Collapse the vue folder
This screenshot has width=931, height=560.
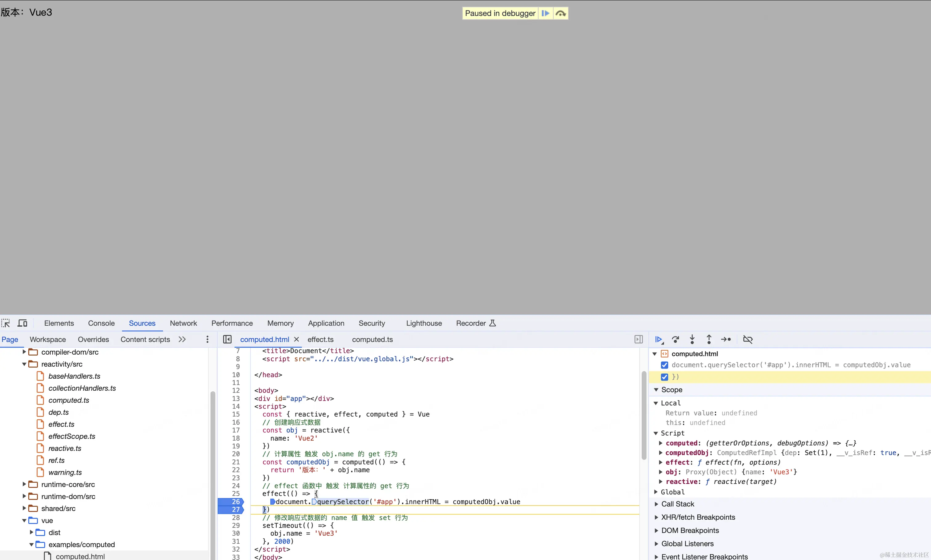(x=24, y=520)
